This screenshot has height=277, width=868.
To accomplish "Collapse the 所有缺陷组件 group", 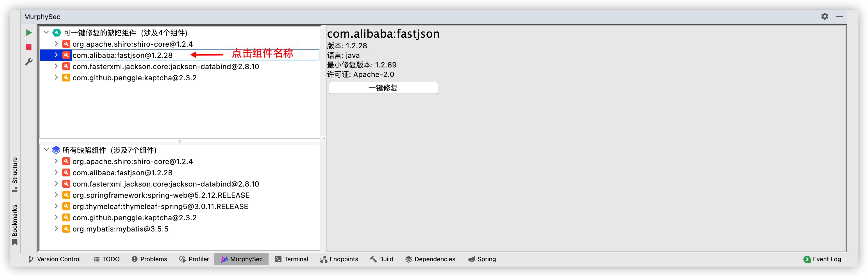I will point(47,150).
